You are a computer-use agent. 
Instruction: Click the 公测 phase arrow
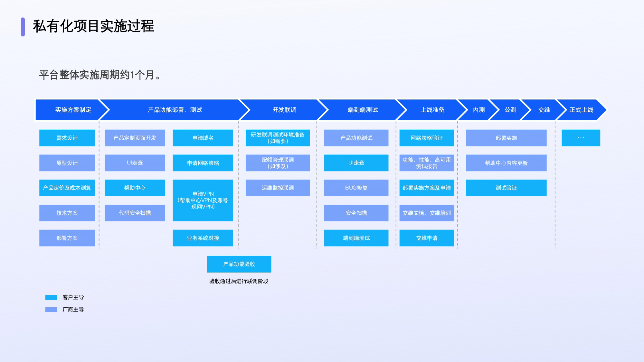coord(510,110)
